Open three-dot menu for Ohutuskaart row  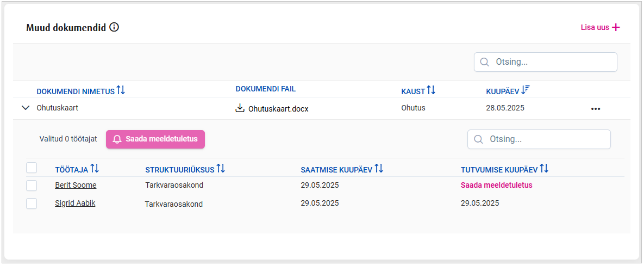tap(596, 109)
